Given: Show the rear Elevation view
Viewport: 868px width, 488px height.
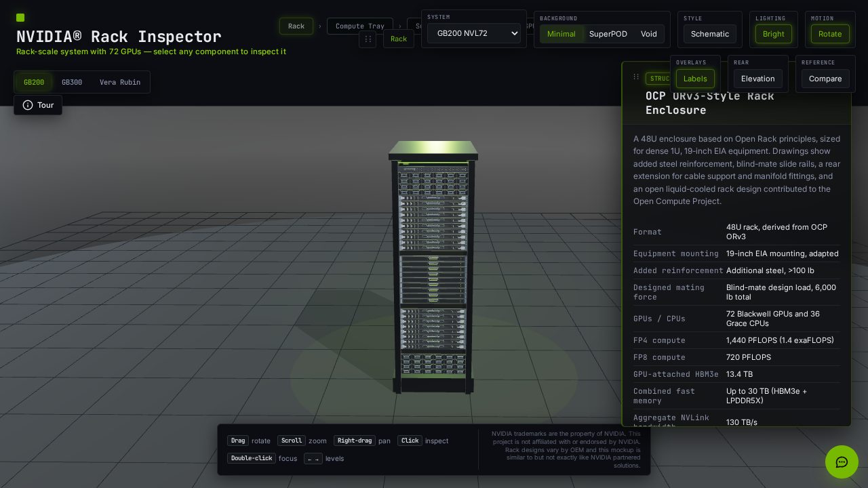Looking at the screenshot, I should coord(758,79).
